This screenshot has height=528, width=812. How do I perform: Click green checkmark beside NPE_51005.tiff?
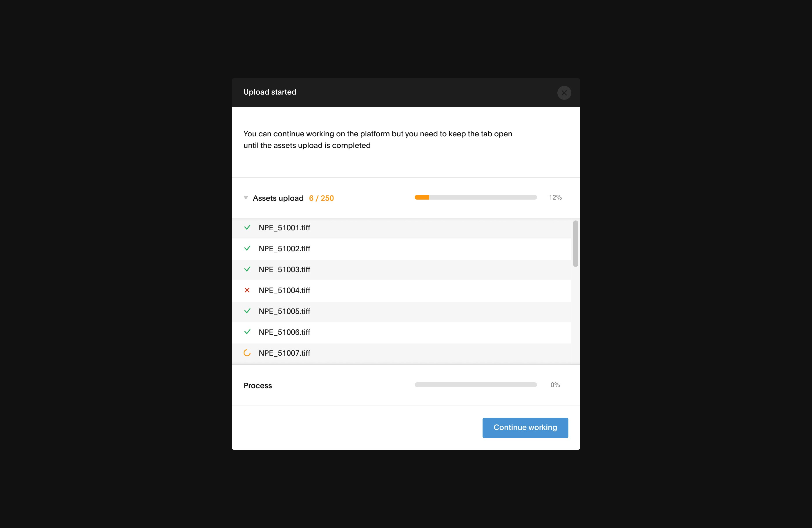[247, 311]
